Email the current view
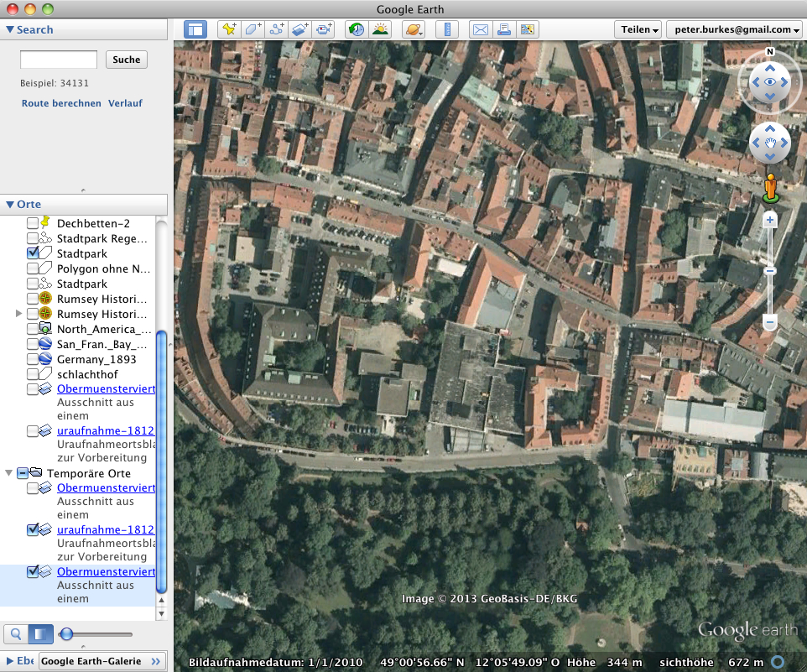Viewport: 807px width, 672px height. (480, 29)
